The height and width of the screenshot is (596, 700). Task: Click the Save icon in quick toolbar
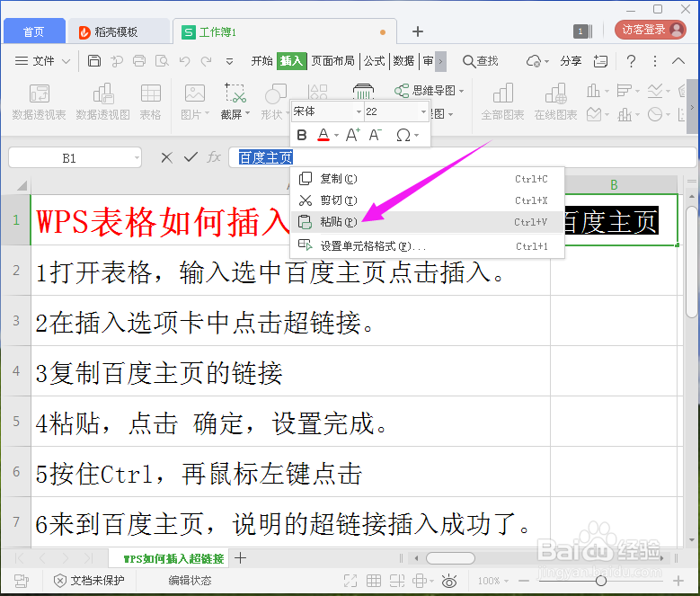point(93,61)
